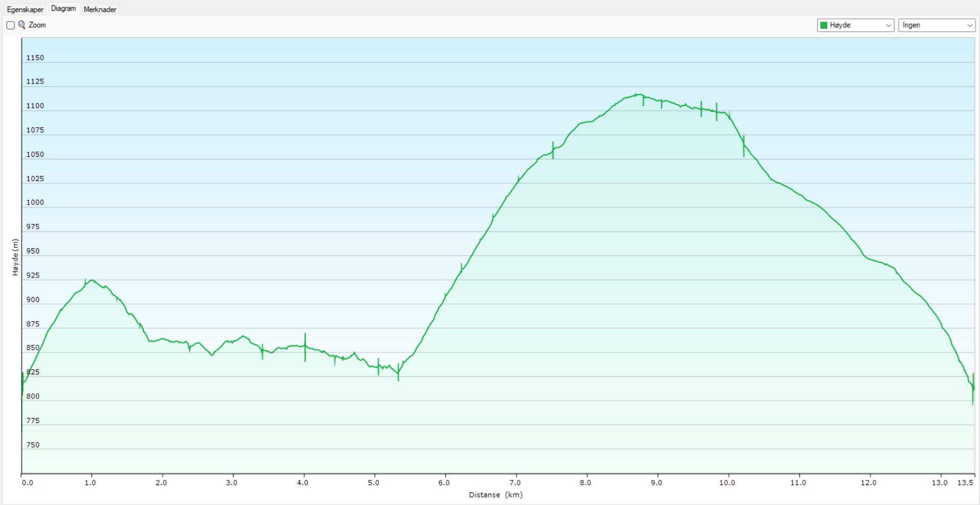
Task: Click the arrow on the Høyde combo box
Action: 888,25
